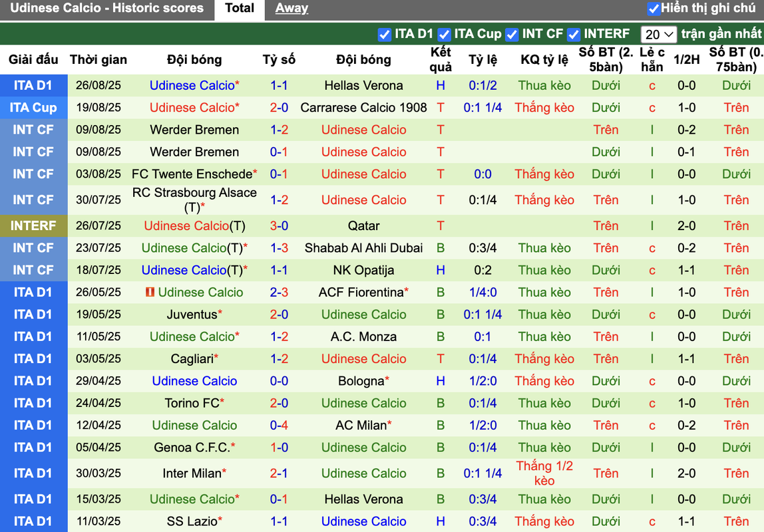Click the Udinese Calcio - Historic scores title
This screenshot has width=764, height=532.
106,8
